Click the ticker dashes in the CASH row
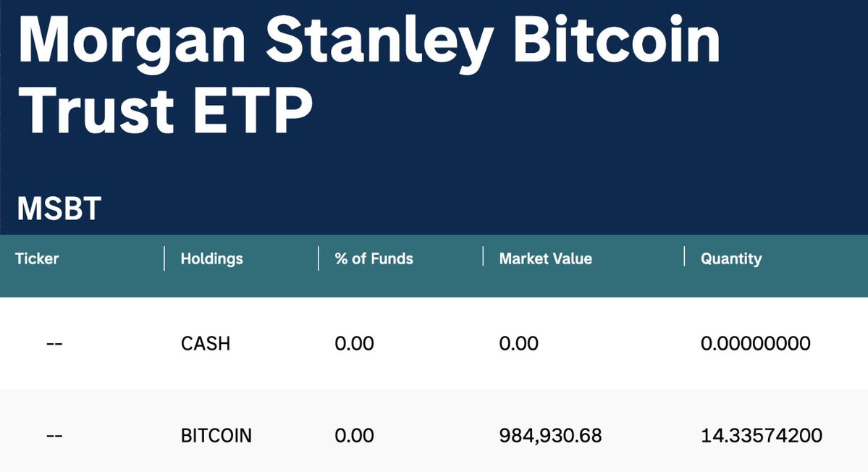The width and height of the screenshot is (868, 472). 54,343
